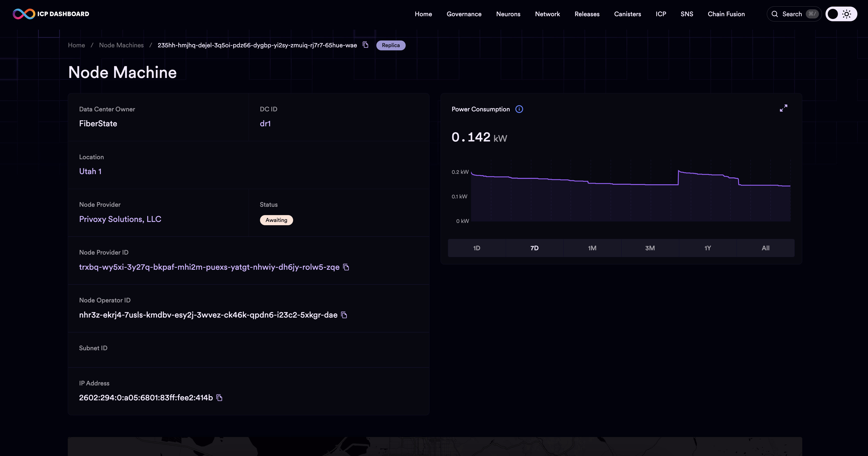Viewport: 868px width, 456px height.
Task: Click the Replica badge
Action: click(x=391, y=45)
